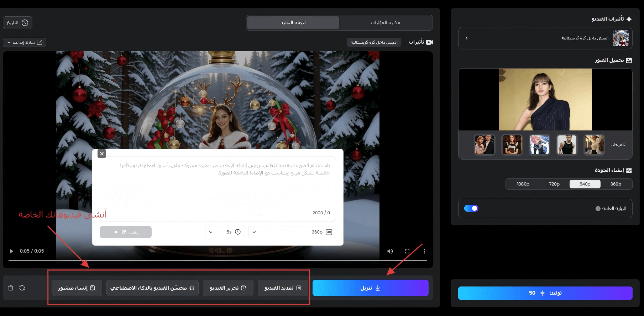Switch to the generation result tab
Image resolution: width=644 pixels, height=316 pixels.
click(x=293, y=23)
